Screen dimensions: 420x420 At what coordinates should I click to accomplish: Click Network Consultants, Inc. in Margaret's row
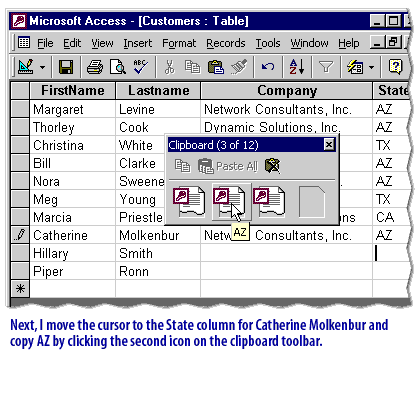pyautogui.click(x=287, y=109)
